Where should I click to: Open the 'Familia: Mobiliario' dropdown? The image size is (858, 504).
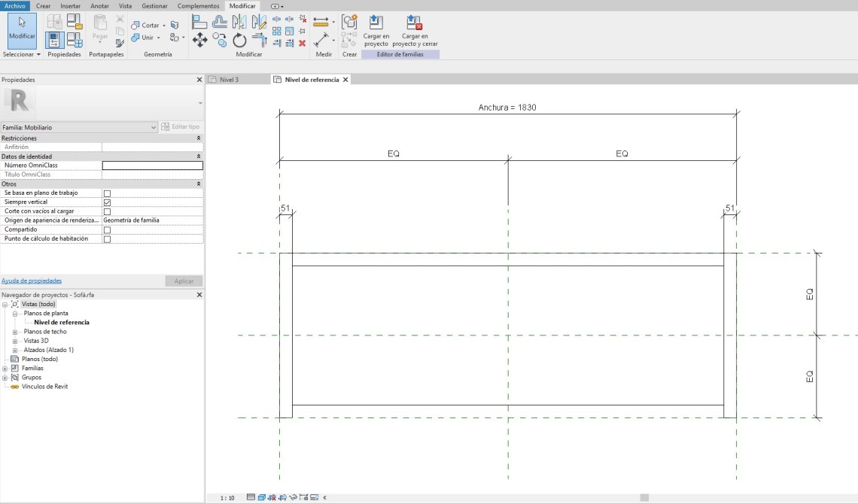pyautogui.click(x=154, y=127)
